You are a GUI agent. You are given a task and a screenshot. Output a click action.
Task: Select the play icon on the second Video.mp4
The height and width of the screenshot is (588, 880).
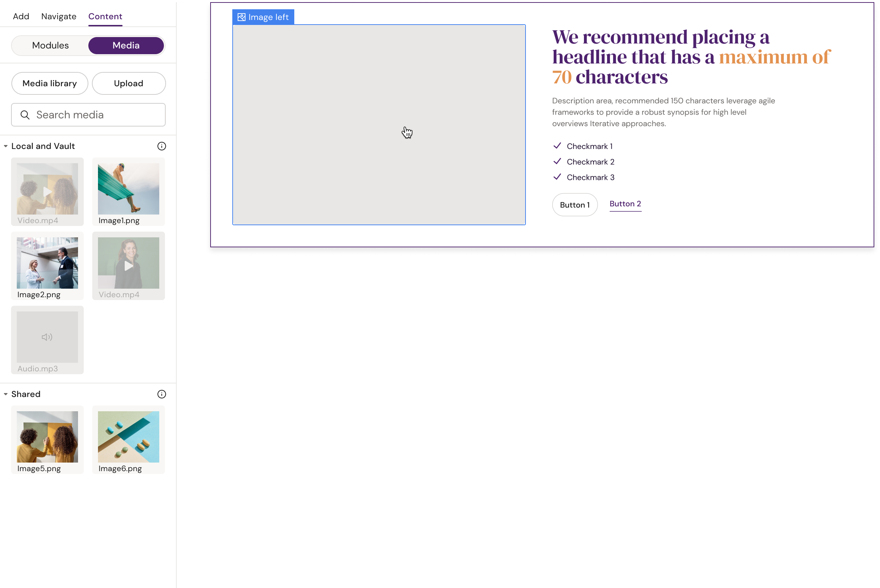[128, 266]
